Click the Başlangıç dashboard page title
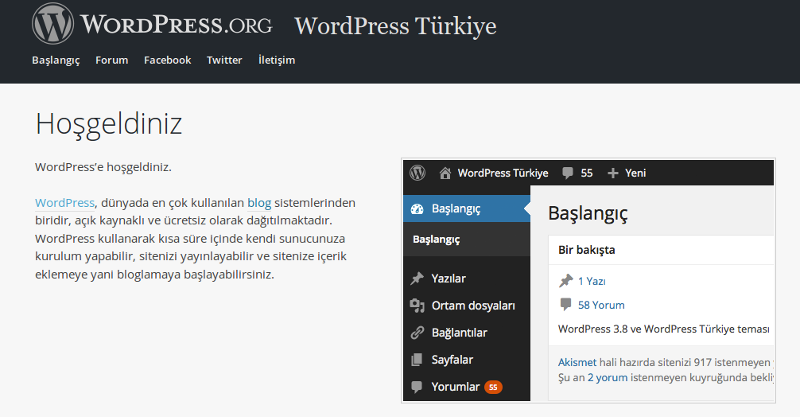800x417 pixels. tap(588, 213)
